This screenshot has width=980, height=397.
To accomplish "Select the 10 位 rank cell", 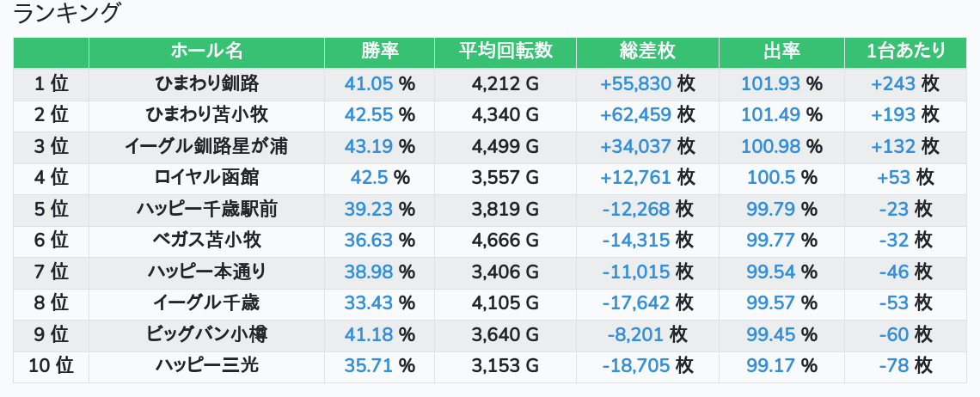I will 51,366.
